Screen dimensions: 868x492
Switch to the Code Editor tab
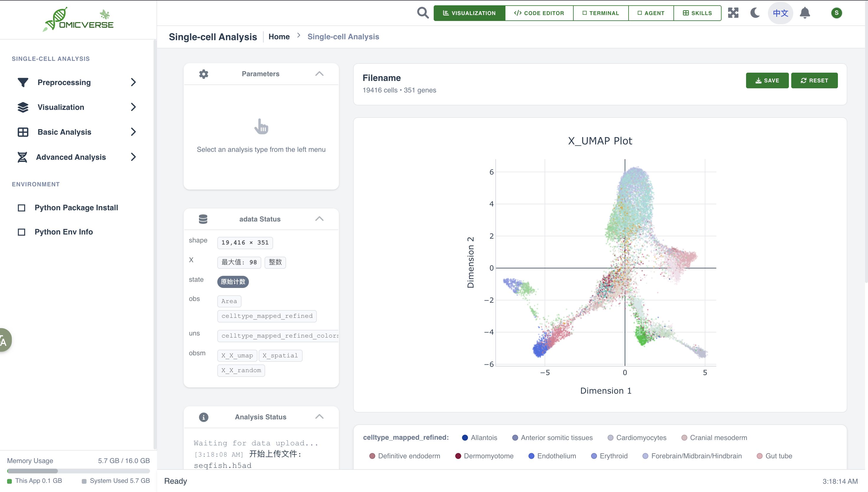(x=539, y=13)
